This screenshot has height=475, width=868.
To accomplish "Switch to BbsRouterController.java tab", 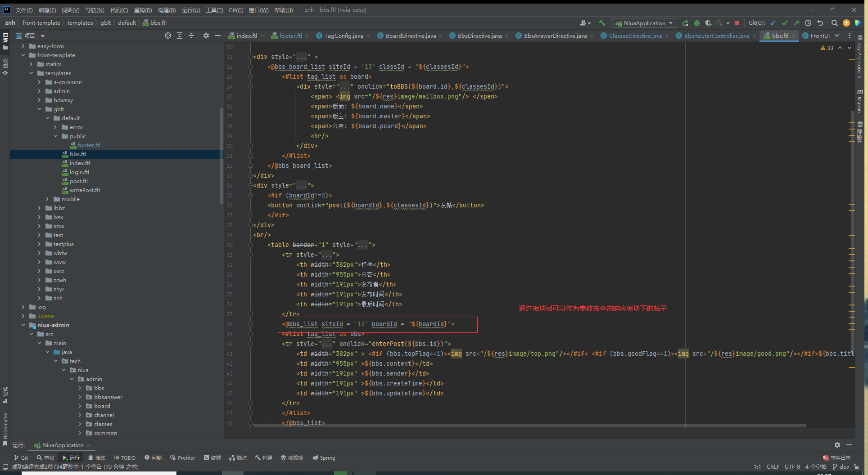I will (716, 36).
